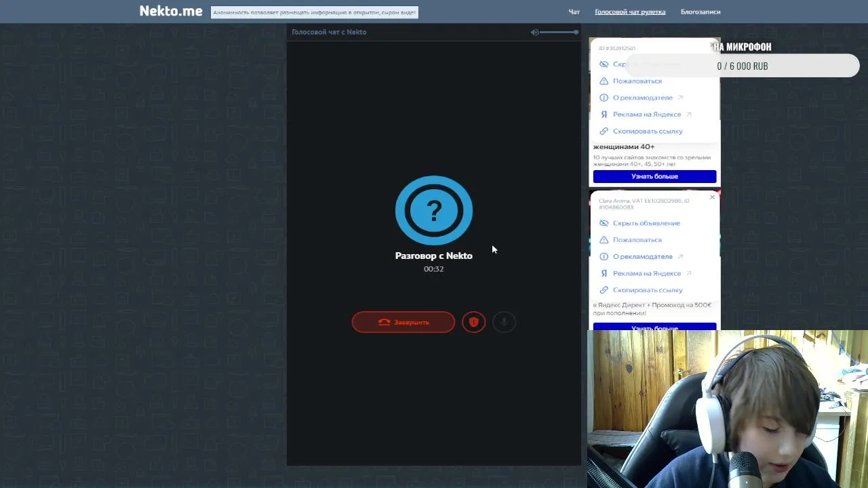Toggle the microphone mute button
868x488 pixels.
point(504,322)
